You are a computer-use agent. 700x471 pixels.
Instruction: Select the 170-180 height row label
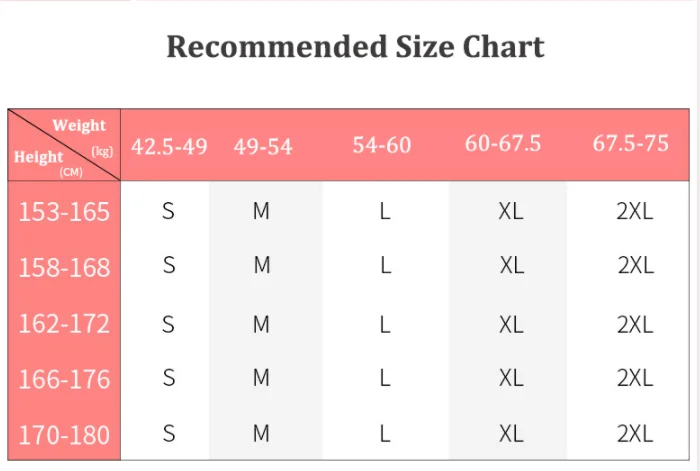point(64,435)
